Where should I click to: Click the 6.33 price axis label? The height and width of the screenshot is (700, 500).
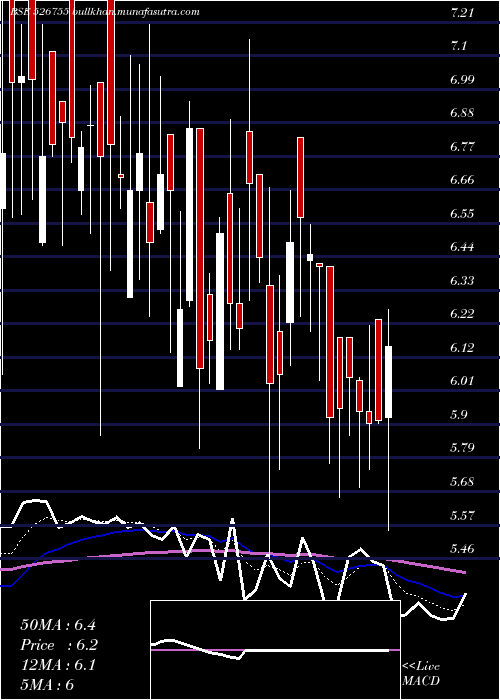coord(462,280)
